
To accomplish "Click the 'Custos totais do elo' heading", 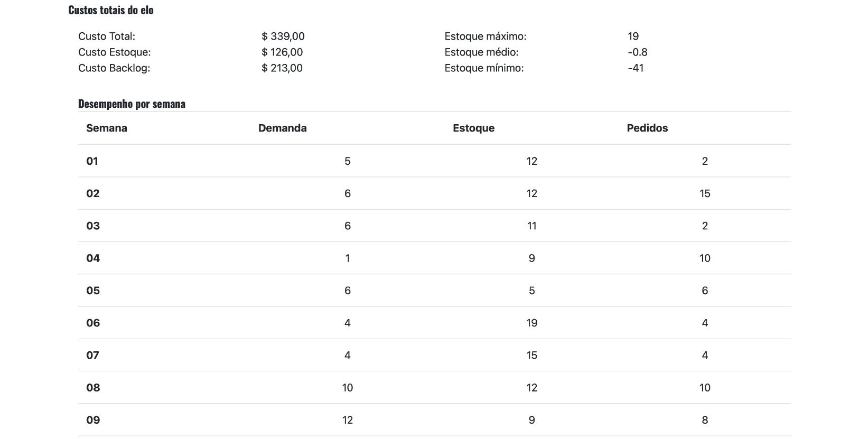I will pos(111,10).
